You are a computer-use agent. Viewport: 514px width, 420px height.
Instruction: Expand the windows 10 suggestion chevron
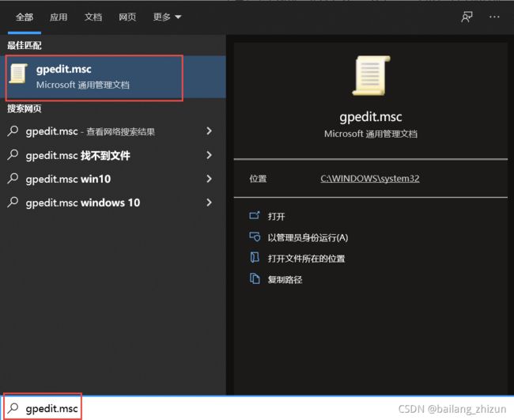point(209,202)
